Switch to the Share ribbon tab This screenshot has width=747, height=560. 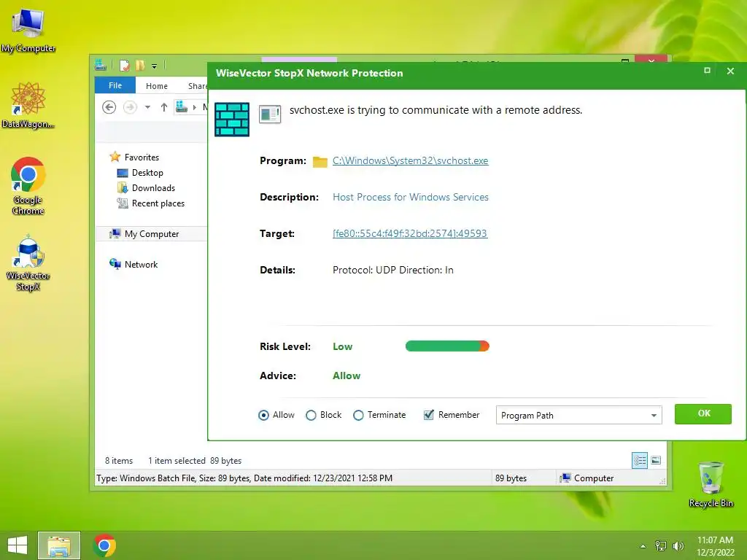point(197,86)
